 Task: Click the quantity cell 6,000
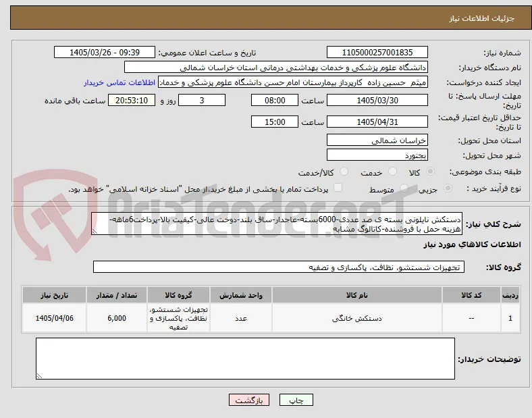[x=117, y=318]
